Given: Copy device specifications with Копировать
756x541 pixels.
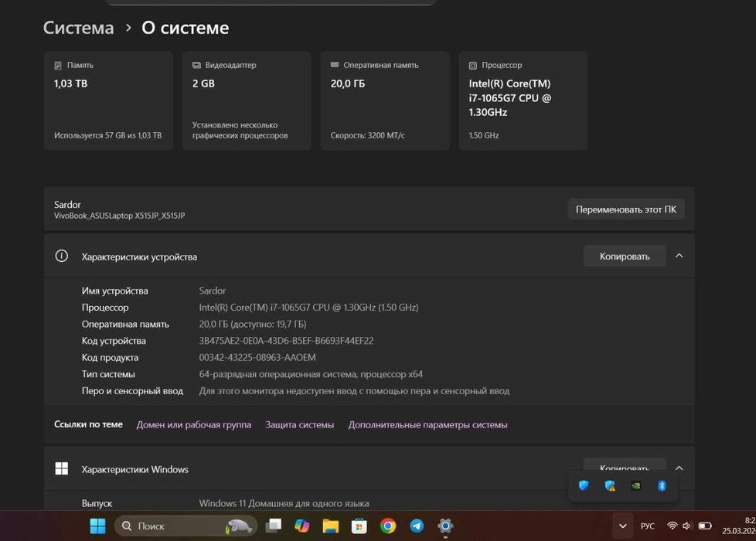Looking at the screenshot, I should click(625, 256).
